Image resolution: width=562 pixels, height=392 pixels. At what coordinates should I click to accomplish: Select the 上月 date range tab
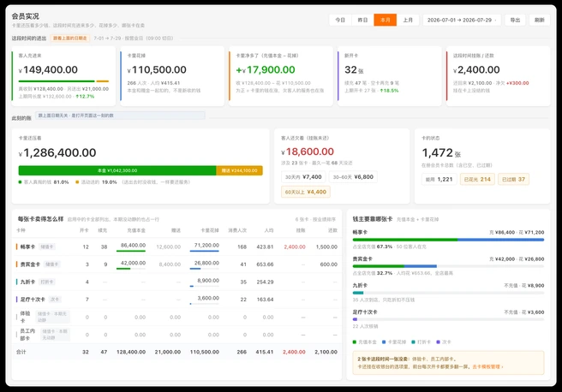click(408, 20)
